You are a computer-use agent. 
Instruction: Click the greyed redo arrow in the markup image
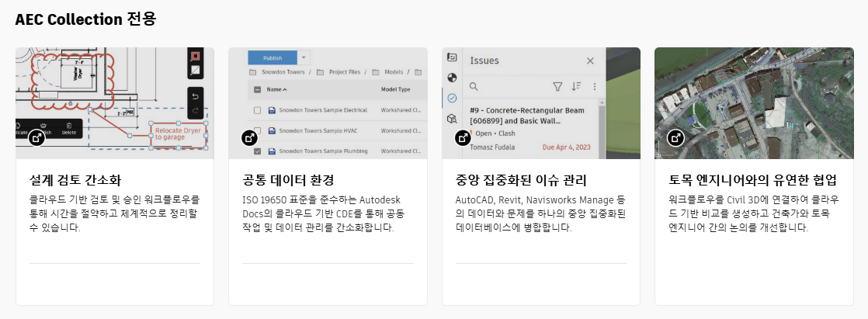click(x=196, y=111)
